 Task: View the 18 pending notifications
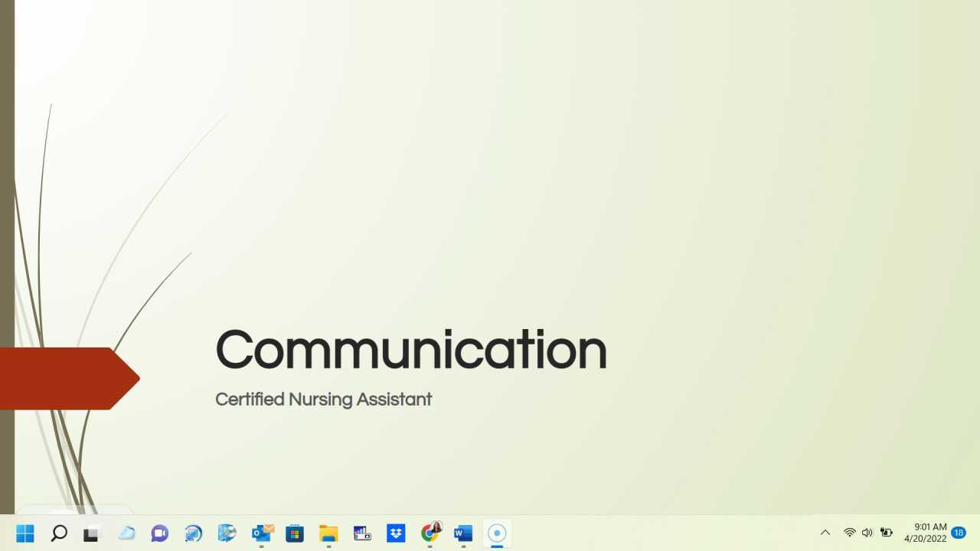pos(959,533)
